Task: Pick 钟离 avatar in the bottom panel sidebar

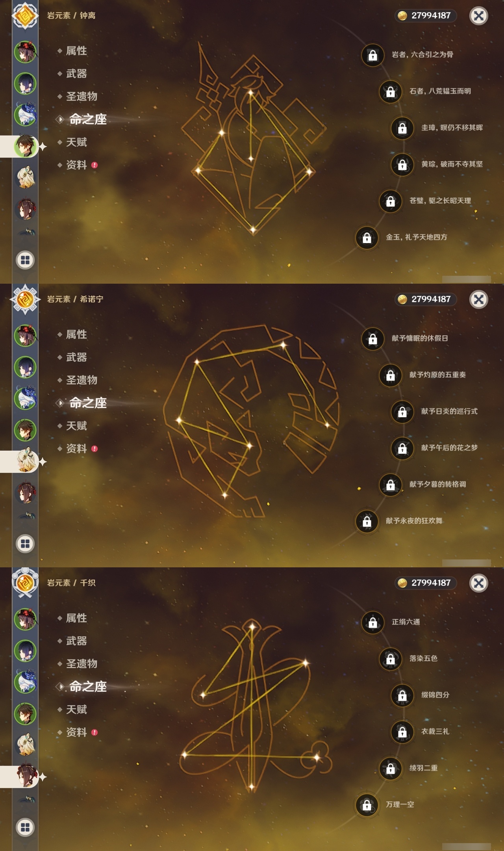Action: coord(26,714)
